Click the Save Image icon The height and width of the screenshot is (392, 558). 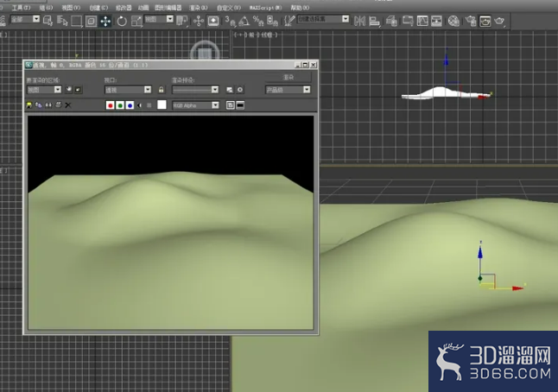click(x=29, y=105)
